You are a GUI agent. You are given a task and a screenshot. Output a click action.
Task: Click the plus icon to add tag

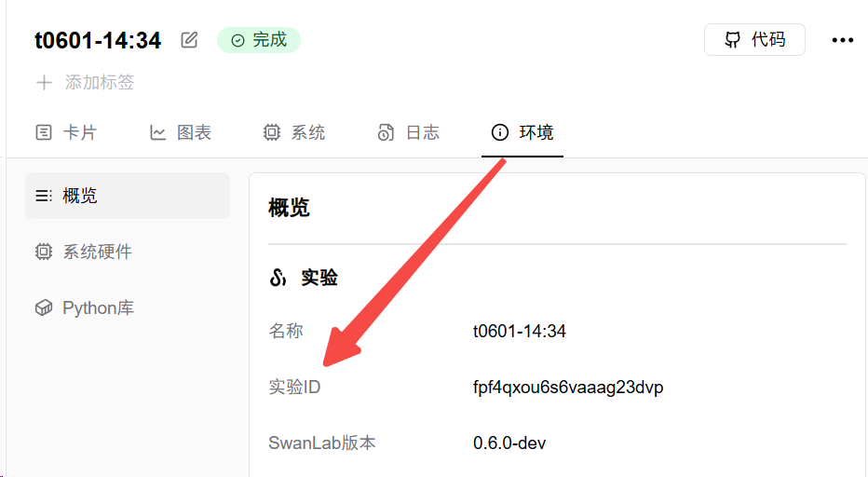pos(44,83)
